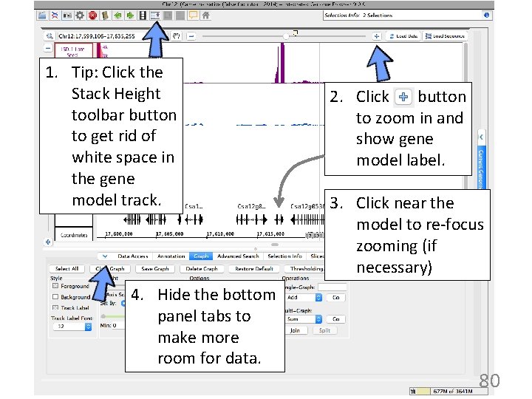532x399 pixels.
Task: Click the 17,610,000 ruler label
Action: [x=220, y=234]
